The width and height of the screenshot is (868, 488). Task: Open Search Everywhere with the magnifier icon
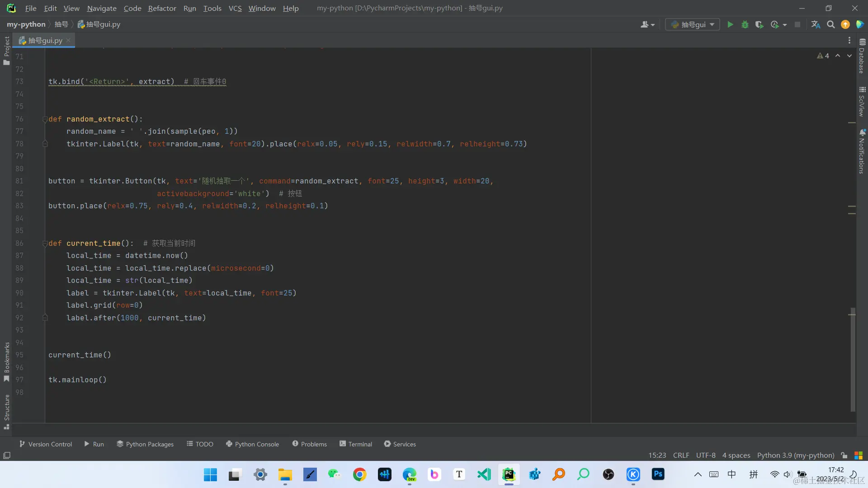click(830, 24)
